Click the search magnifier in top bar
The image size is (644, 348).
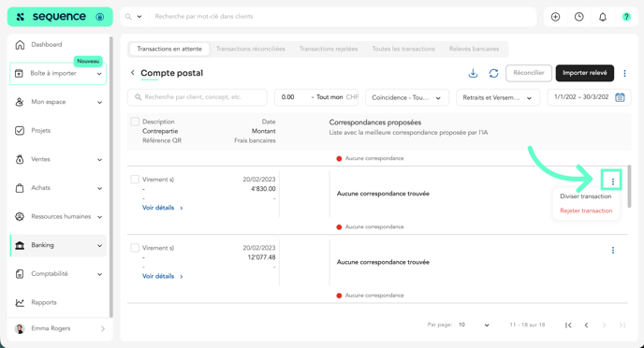[x=128, y=17]
